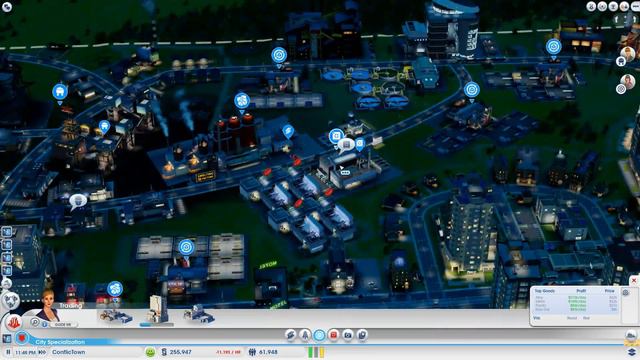Click the progress bar under the headquarters thumbnail
The width and height of the screenshot is (640, 360).
pos(156,325)
